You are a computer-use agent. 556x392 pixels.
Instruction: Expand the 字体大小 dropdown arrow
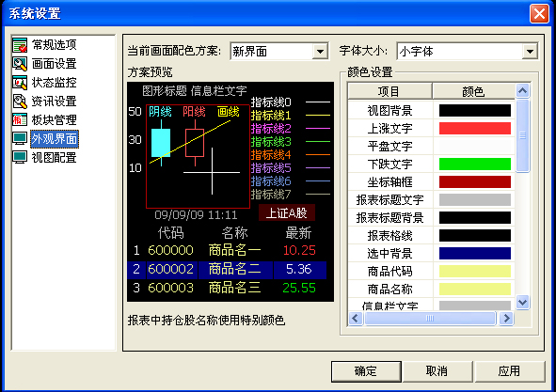coord(530,52)
